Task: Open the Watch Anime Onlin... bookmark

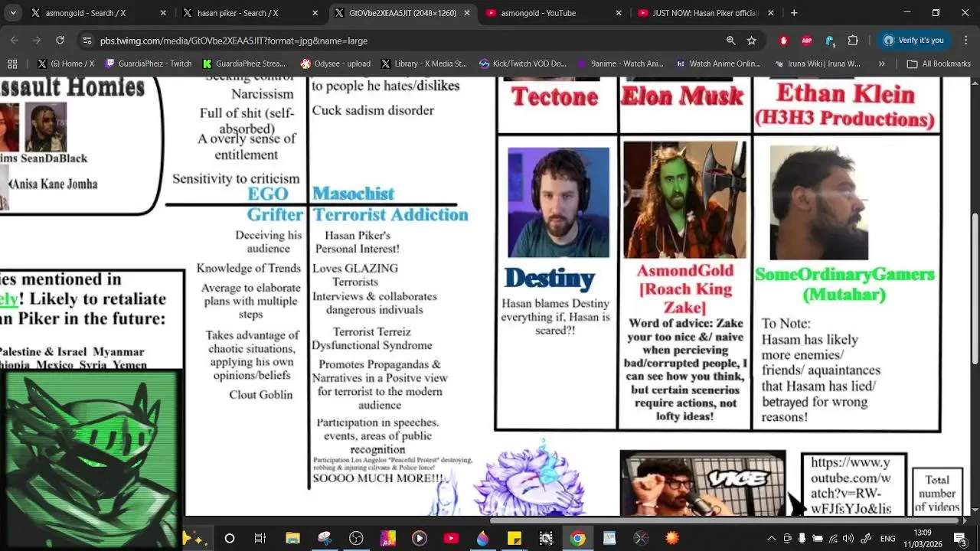Action: (x=718, y=64)
